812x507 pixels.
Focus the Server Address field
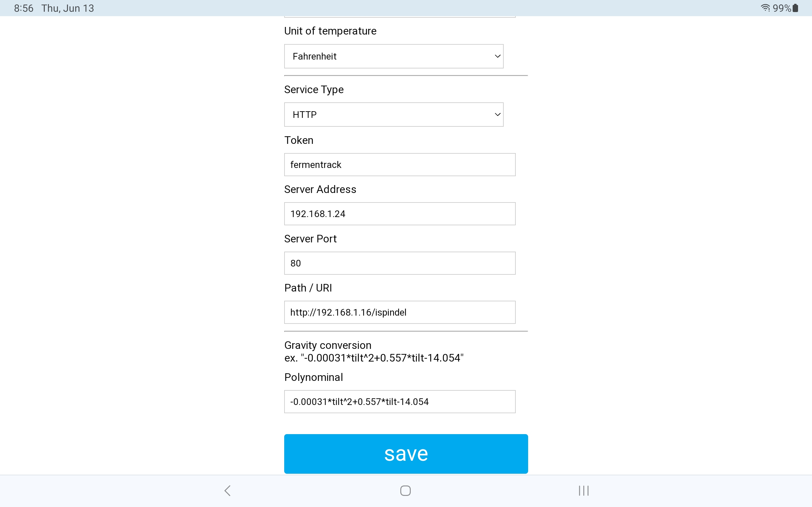[x=400, y=214]
